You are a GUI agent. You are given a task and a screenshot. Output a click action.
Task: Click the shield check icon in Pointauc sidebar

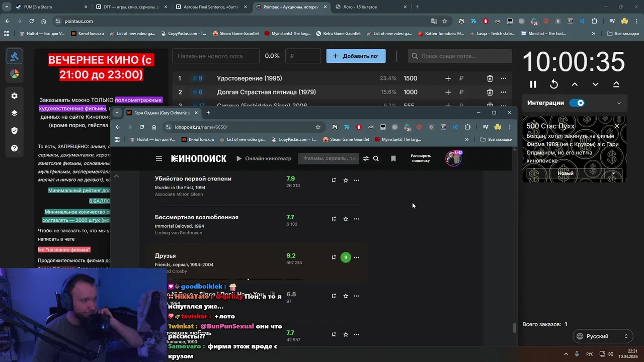(14, 131)
